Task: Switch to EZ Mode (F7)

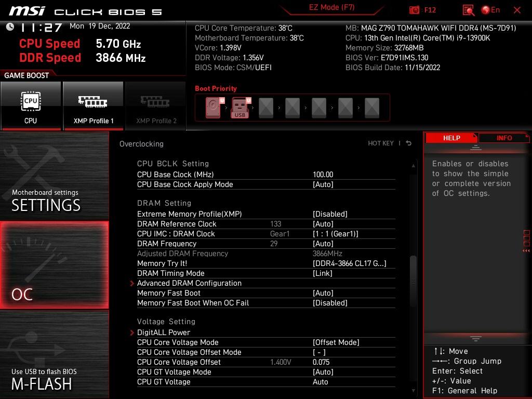Action: [x=331, y=7]
